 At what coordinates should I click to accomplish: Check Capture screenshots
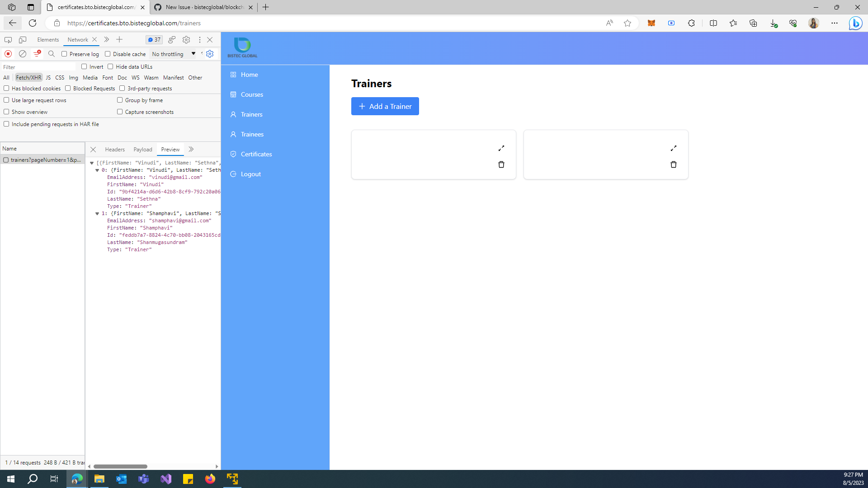(120, 112)
